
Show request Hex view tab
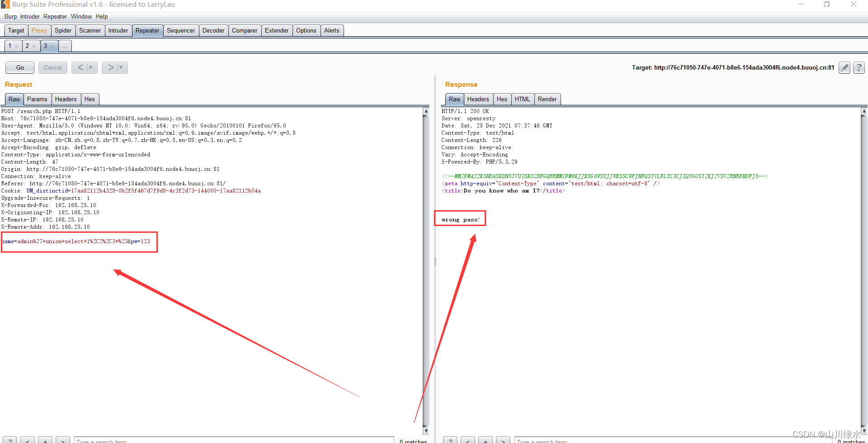(x=90, y=99)
